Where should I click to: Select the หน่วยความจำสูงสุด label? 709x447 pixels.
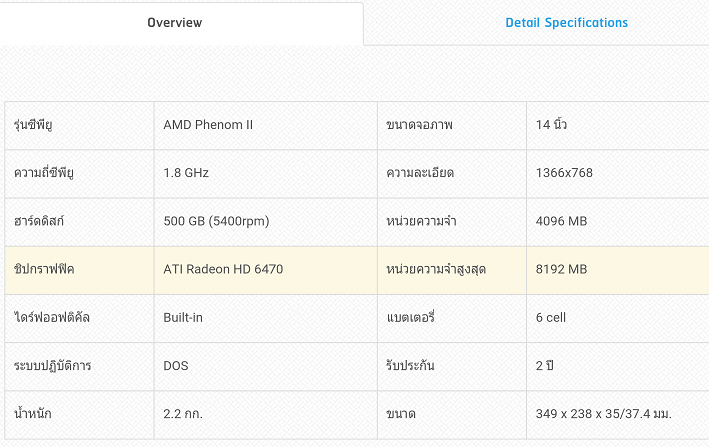(436, 270)
